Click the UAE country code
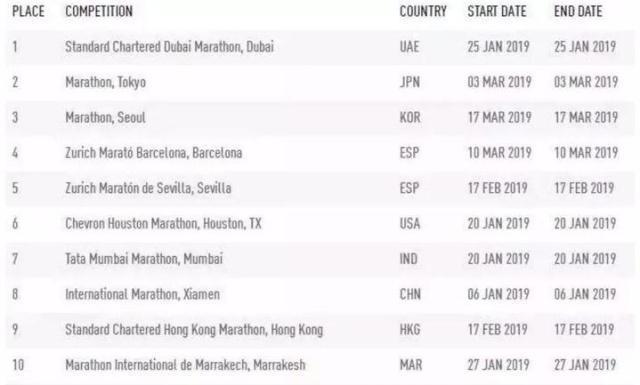The width and height of the screenshot is (640, 385). [x=409, y=47]
